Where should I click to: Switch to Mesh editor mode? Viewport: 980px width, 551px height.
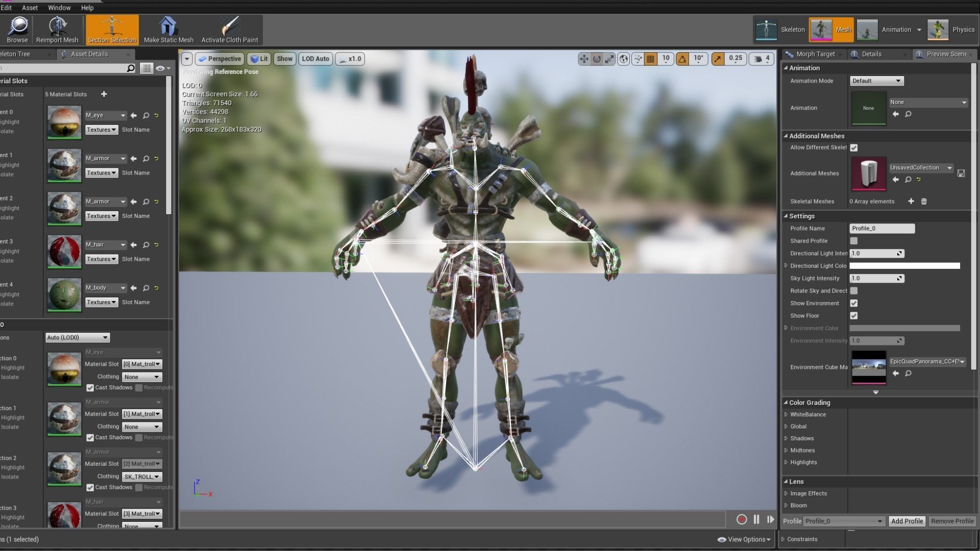click(831, 30)
